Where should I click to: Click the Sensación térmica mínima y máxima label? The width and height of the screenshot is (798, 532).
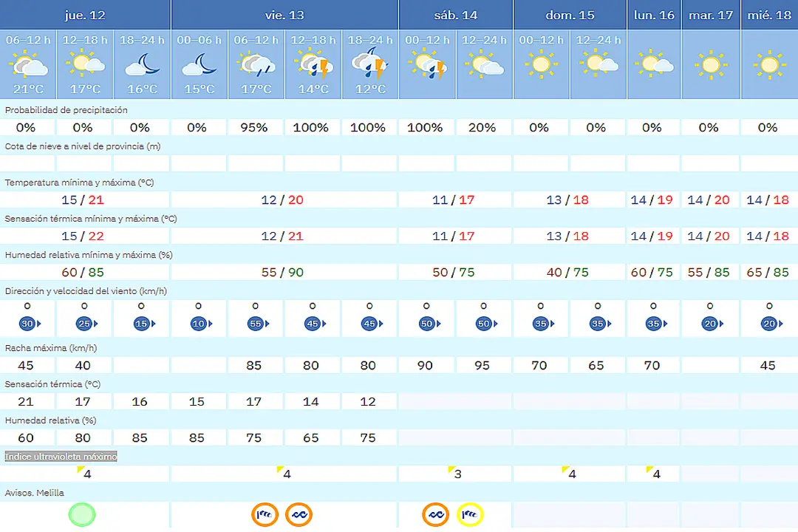pyautogui.click(x=91, y=219)
